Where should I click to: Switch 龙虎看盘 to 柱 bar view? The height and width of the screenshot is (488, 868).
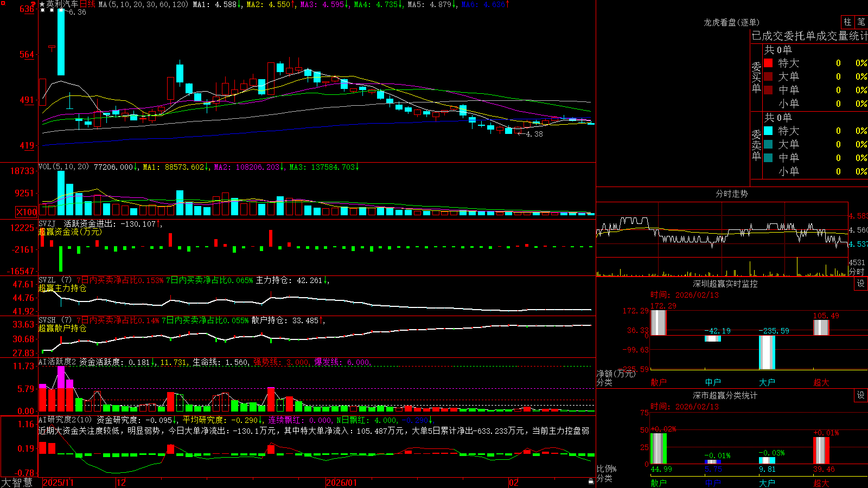[x=847, y=22]
